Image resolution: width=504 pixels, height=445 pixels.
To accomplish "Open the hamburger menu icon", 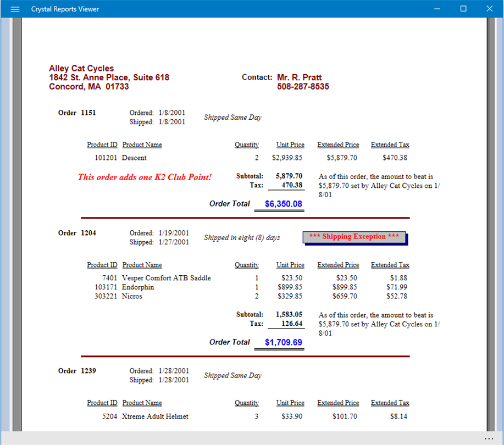I will pyautogui.click(x=15, y=9).
